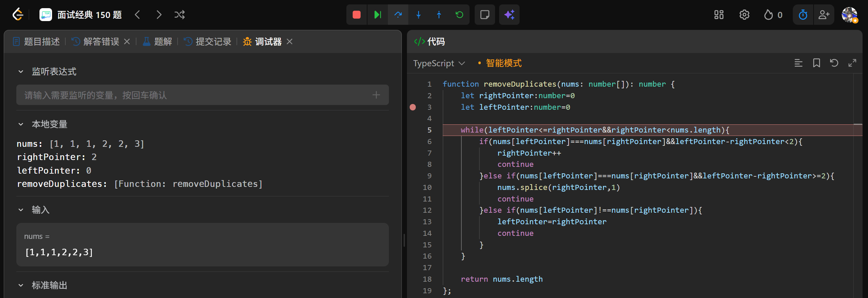868x298 pixels.
Task: Stop the debugging session
Action: coord(356,15)
